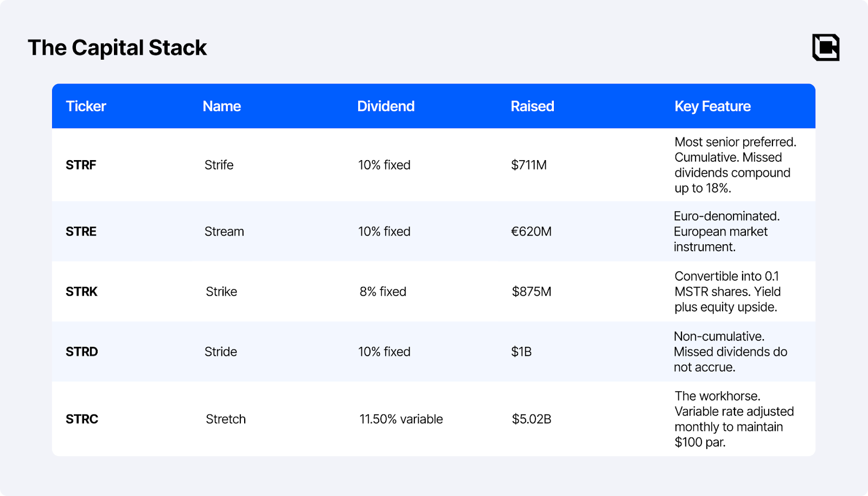Viewport: 868px width, 496px height.
Task: Select the $5.02B raised amount
Action: [x=531, y=419]
